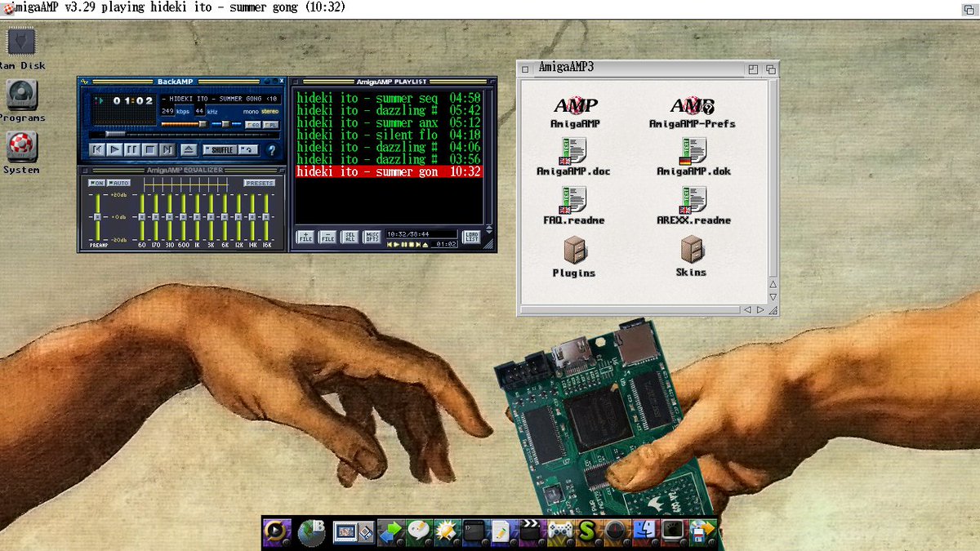Click the green and blue arrows dock icon

point(393,532)
